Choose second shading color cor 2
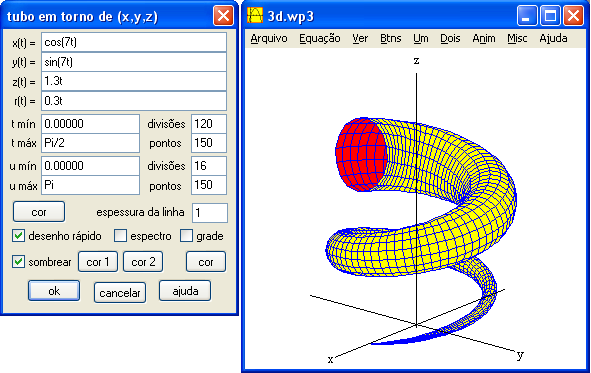This screenshot has width=591, height=373. [x=143, y=261]
